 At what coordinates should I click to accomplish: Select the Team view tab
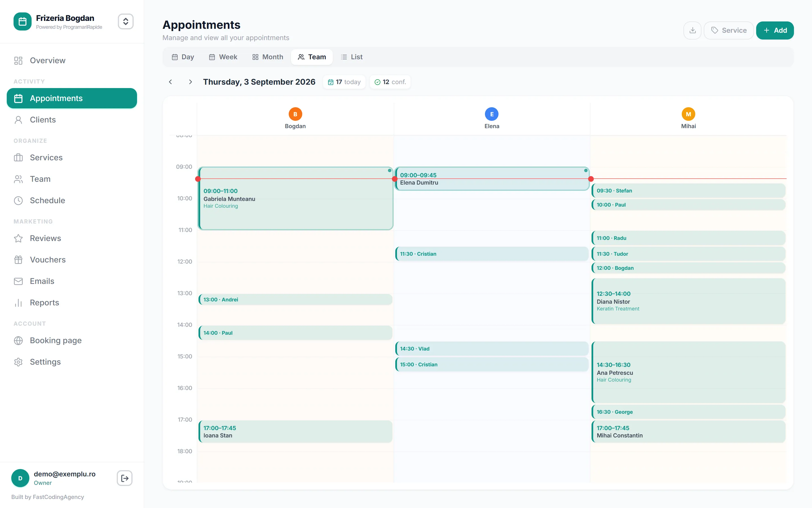[312, 57]
